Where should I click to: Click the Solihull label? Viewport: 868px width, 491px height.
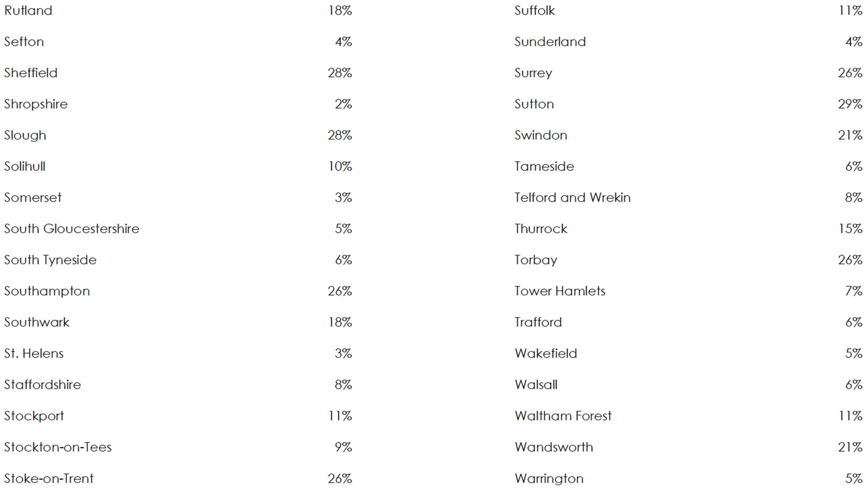[x=25, y=166]
